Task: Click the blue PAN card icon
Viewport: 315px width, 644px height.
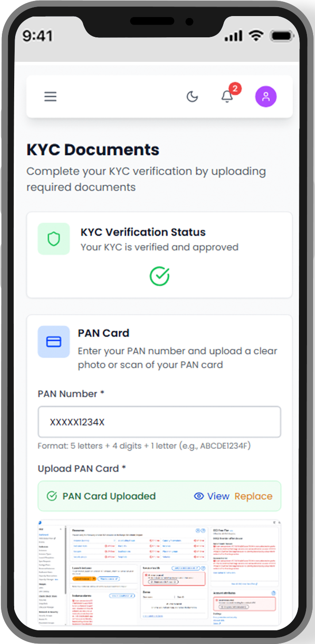Action: [x=53, y=342]
